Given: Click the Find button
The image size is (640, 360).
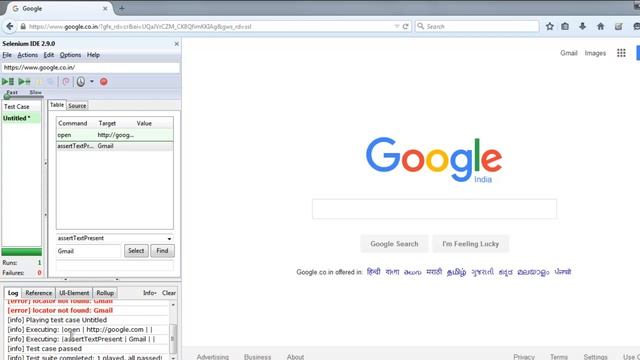Looking at the screenshot, I should click(162, 251).
